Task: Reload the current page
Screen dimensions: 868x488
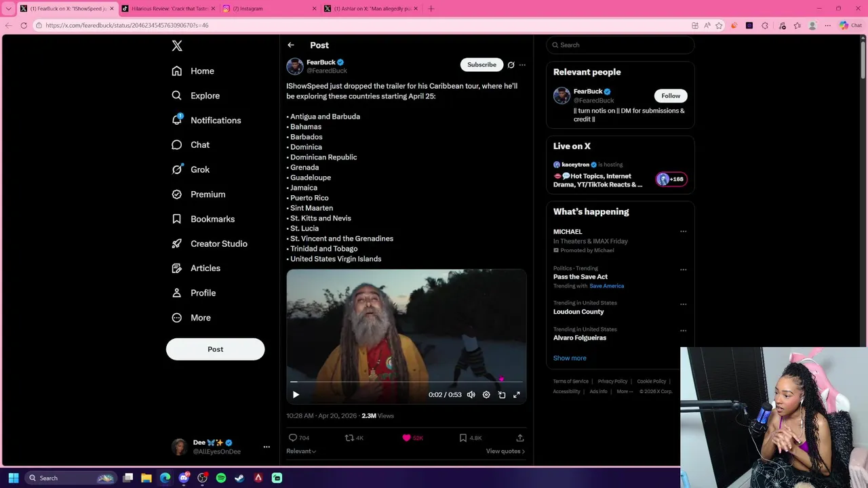Action: click(x=24, y=26)
